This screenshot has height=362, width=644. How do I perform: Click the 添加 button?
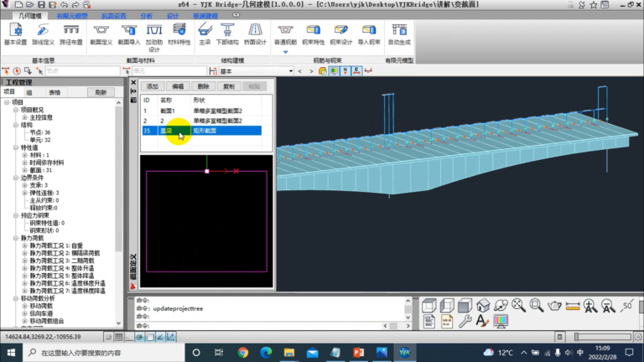pos(153,86)
